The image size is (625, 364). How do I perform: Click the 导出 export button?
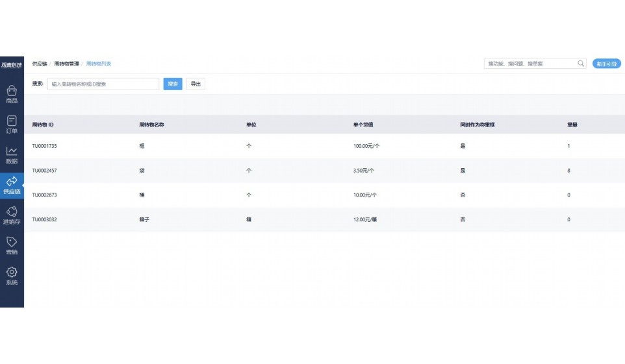(196, 84)
